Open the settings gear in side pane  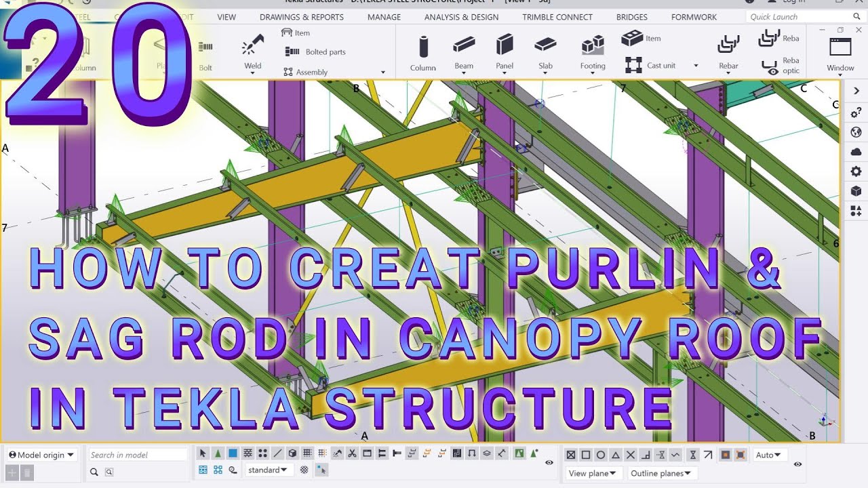(x=856, y=171)
